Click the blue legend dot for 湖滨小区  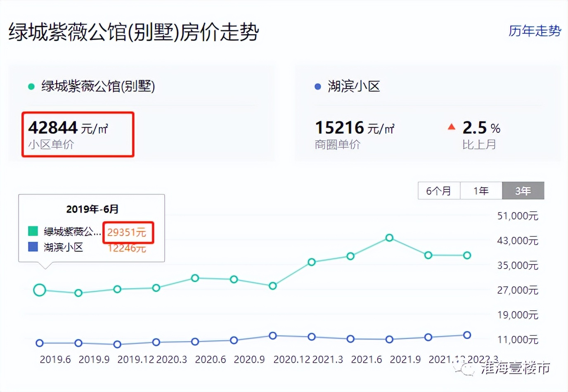click(x=317, y=87)
